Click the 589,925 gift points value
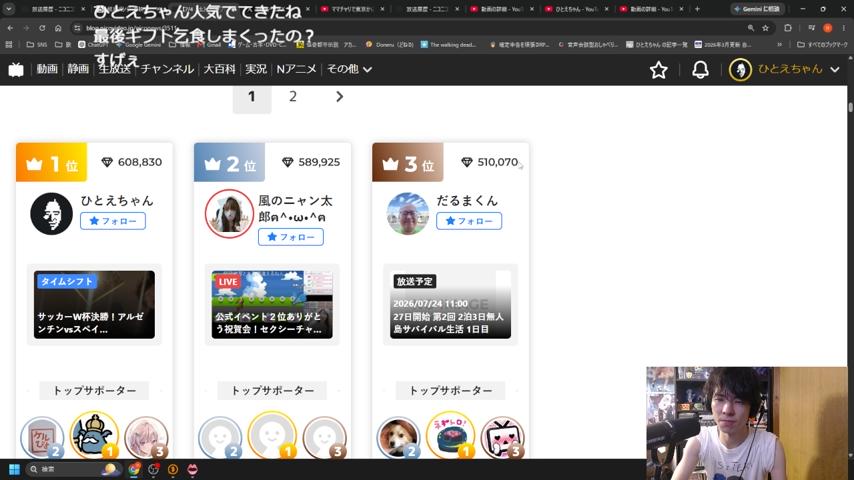Viewport: 854px width, 480px height. click(319, 162)
